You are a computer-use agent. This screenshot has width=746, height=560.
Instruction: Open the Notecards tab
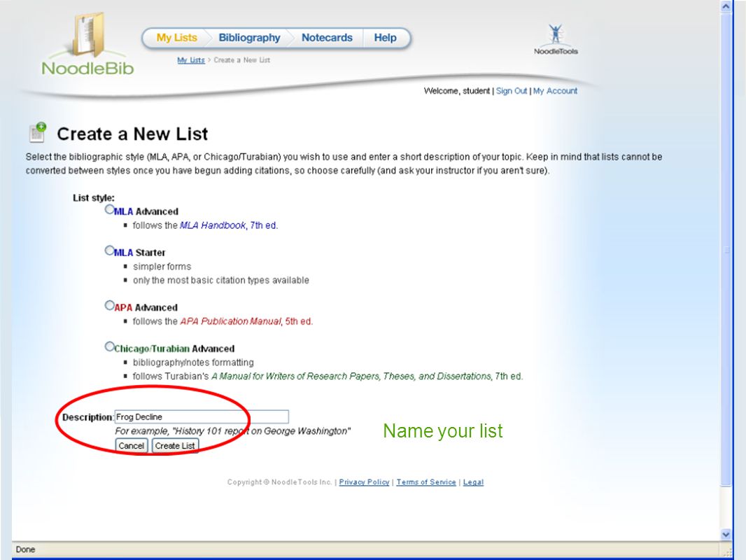(327, 38)
